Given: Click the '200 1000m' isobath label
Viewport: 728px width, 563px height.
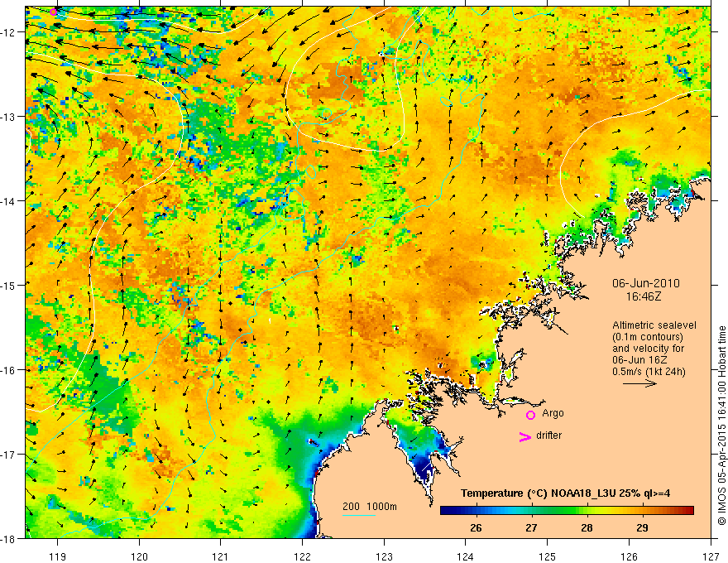Looking at the screenshot, I should (370, 507).
